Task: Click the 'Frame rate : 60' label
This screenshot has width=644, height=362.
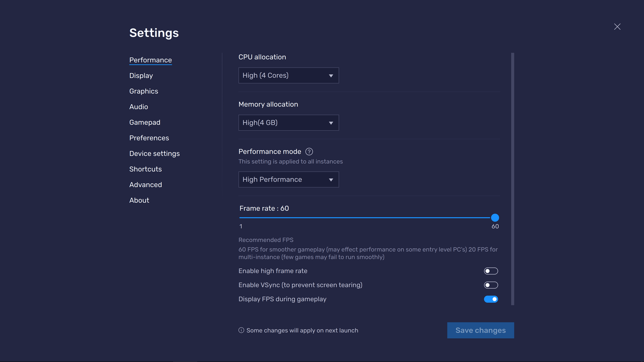Action: click(264, 208)
